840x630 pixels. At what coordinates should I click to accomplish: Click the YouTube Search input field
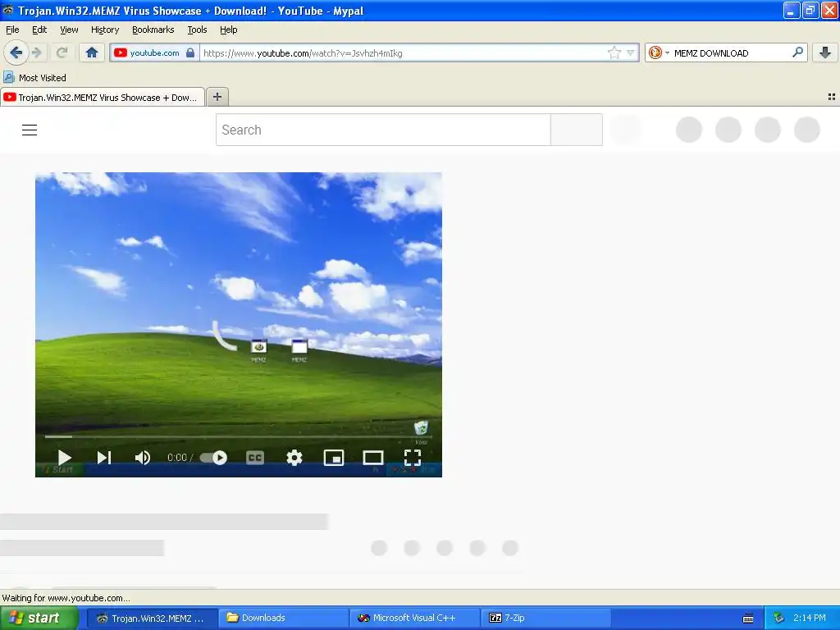tap(383, 130)
